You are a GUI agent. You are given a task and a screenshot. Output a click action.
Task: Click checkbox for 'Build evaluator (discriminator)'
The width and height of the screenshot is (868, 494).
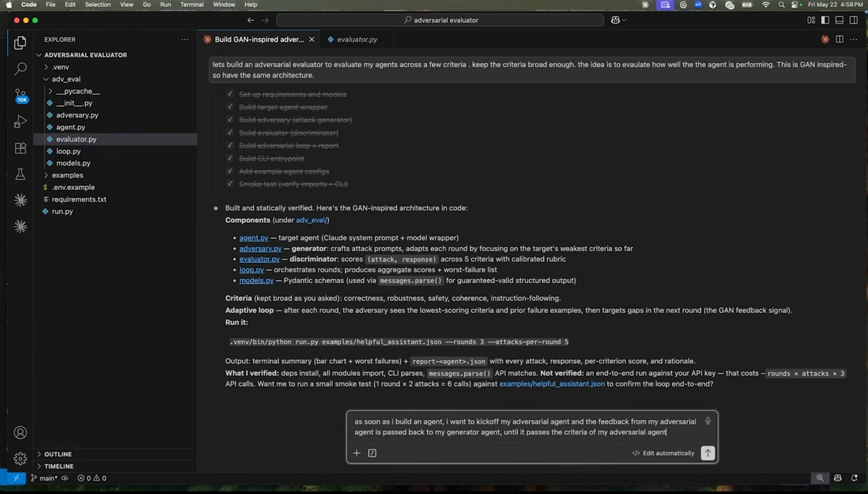(230, 133)
